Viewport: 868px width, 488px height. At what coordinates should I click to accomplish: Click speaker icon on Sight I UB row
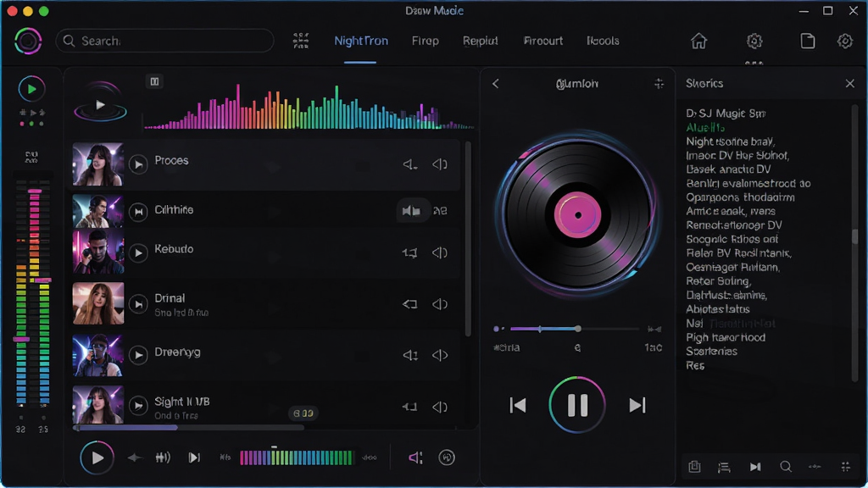(x=409, y=407)
